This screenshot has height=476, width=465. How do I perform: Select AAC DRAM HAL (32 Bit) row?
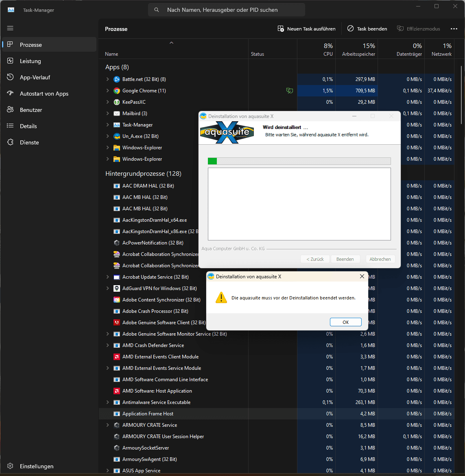click(148, 186)
